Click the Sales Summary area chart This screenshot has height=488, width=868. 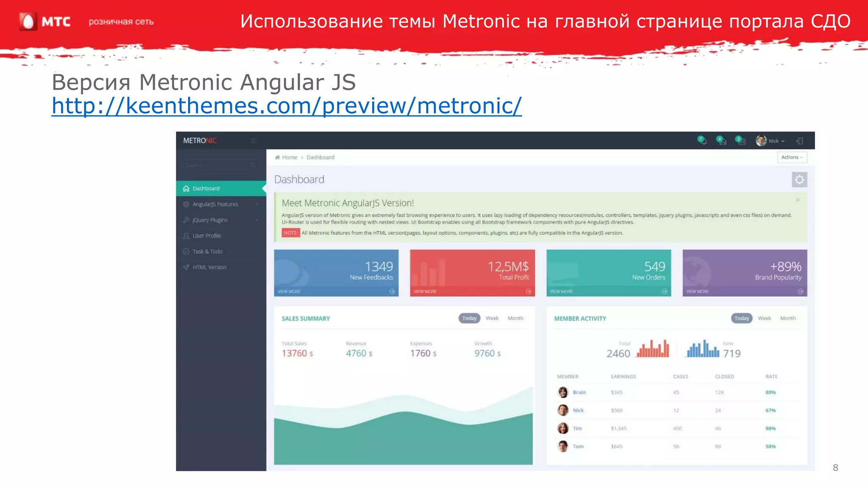click(x=403, y=425)
